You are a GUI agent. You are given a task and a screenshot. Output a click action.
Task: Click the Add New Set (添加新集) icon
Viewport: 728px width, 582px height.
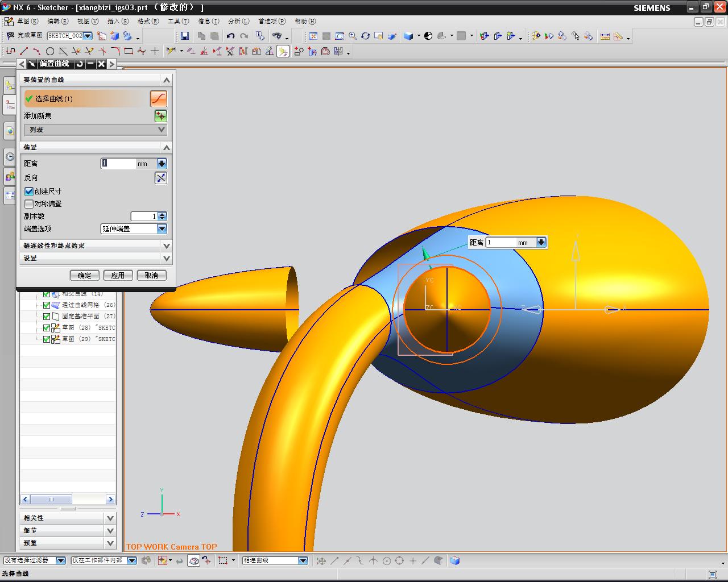161,116
